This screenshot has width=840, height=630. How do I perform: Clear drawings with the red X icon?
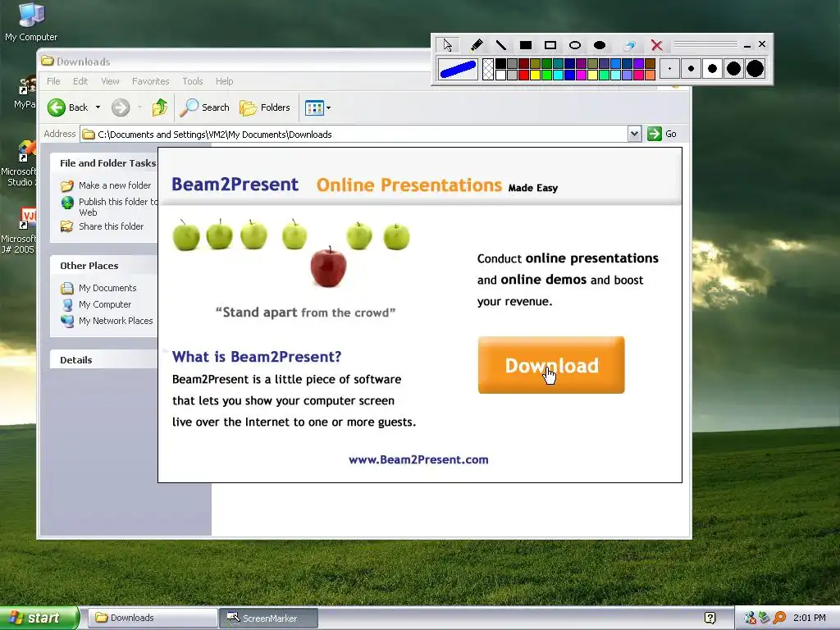[657, 45]
